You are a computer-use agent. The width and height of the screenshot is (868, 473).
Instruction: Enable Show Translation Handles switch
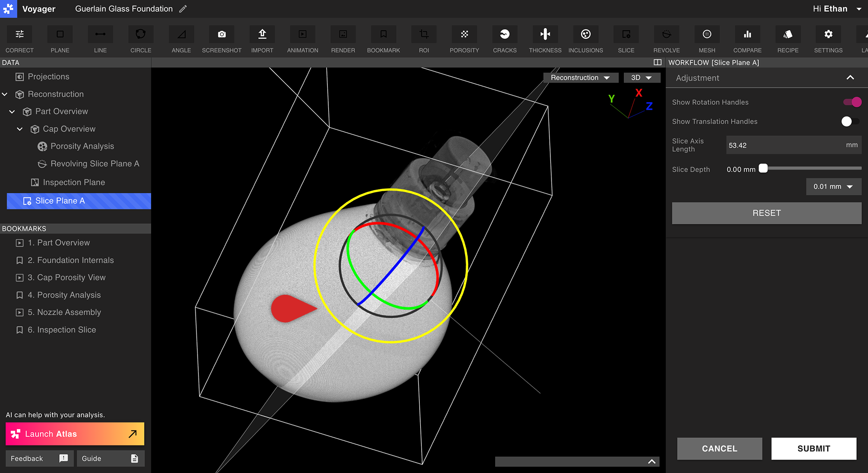click(x=850, y=122)
